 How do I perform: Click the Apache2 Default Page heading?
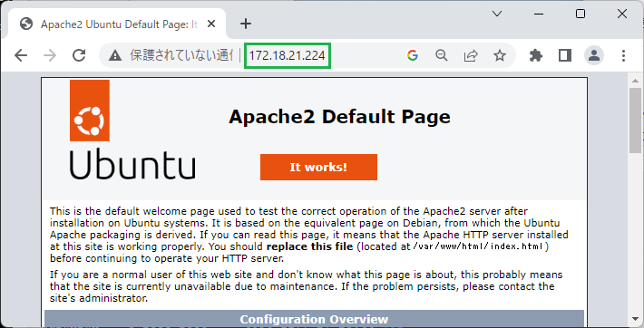[x=339, y=117]
